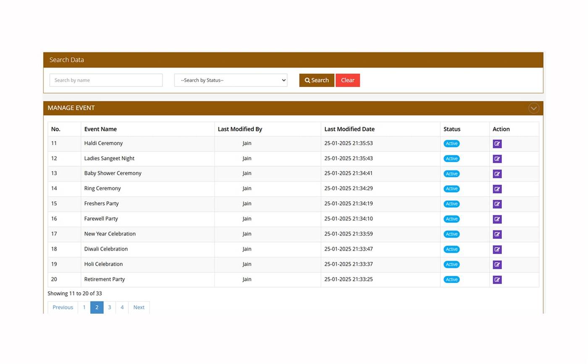Viewport: 588px width, 364px height.
Task: Open the Search by Status dropdown
Action: pos(231,80)
